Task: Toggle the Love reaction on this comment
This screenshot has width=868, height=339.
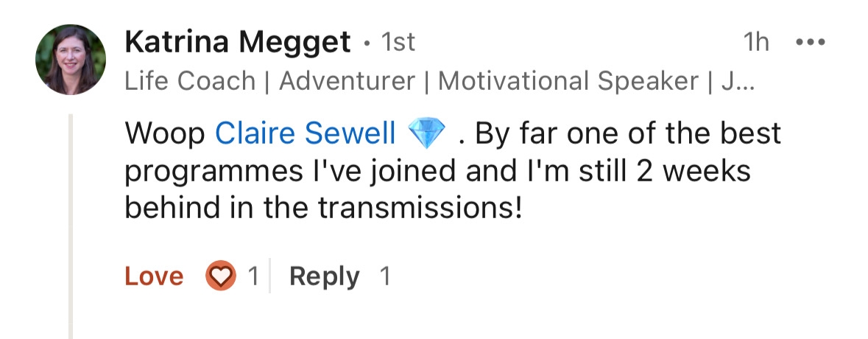Action: click(154, 276)
